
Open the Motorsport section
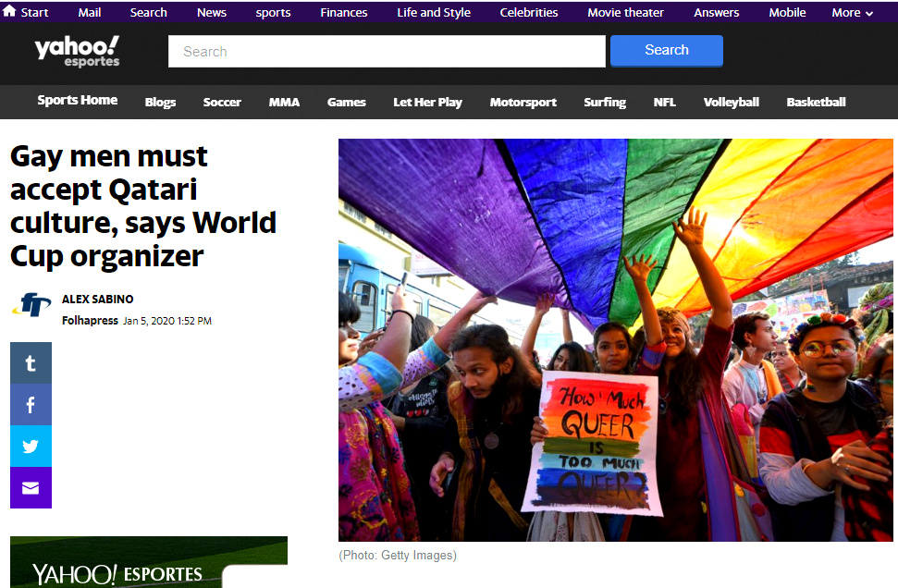(523, 103)
